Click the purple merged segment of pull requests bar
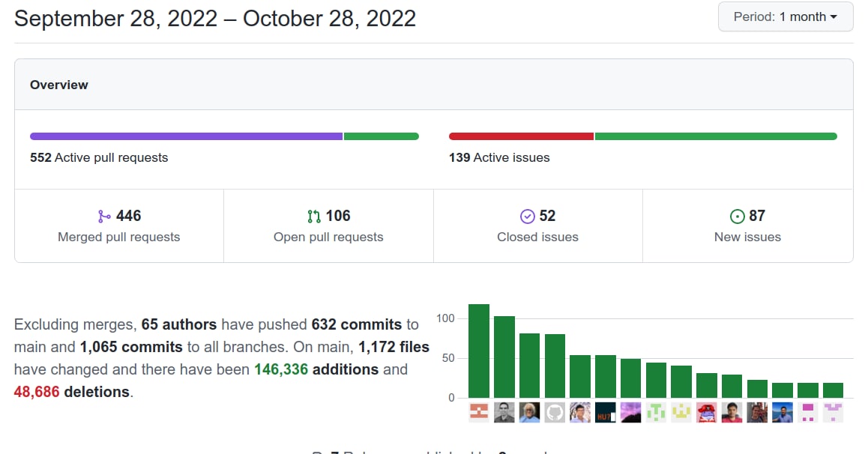 pyautogui.click(x=186, y=136)
